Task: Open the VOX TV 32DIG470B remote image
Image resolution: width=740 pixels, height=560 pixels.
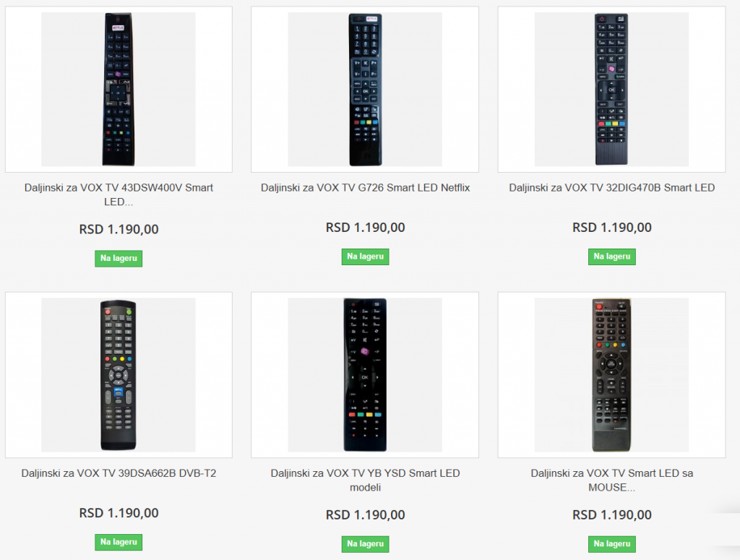Action: [x=611, y=90]
